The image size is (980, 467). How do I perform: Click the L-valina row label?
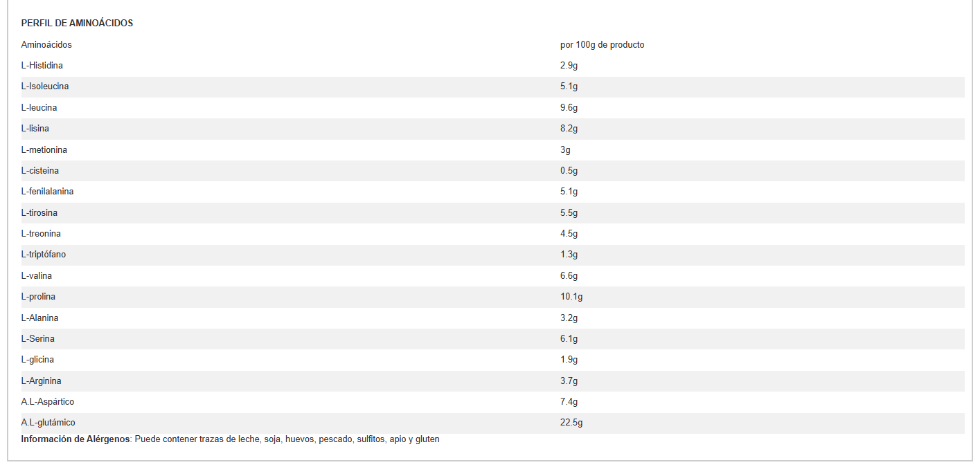point(37,276)
